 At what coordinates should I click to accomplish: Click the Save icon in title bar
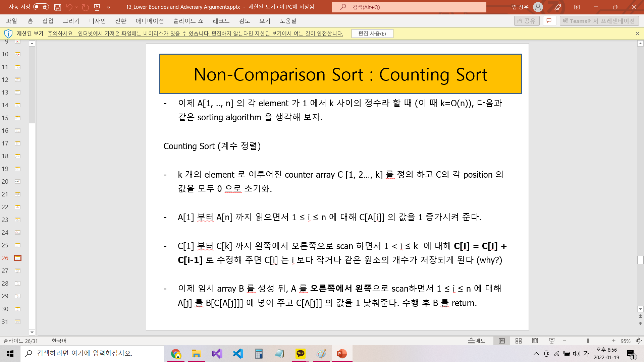click(x=58, y=7)
